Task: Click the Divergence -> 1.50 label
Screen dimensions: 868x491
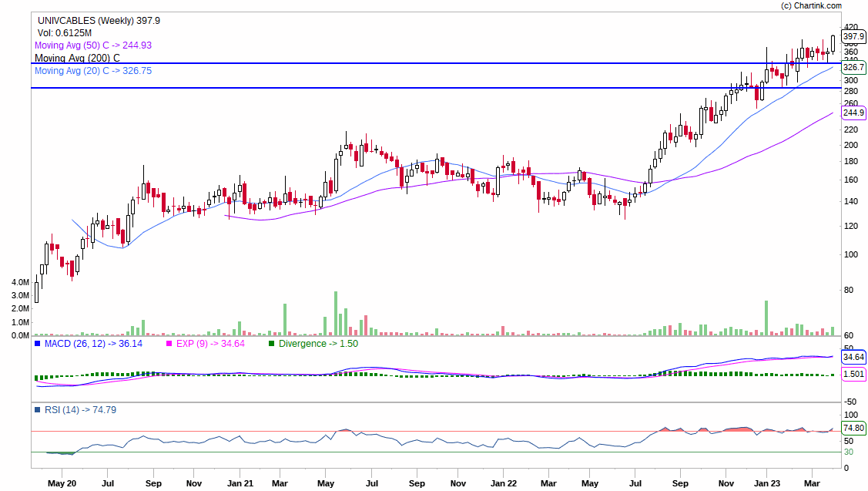Action: (x=318, y=344)
